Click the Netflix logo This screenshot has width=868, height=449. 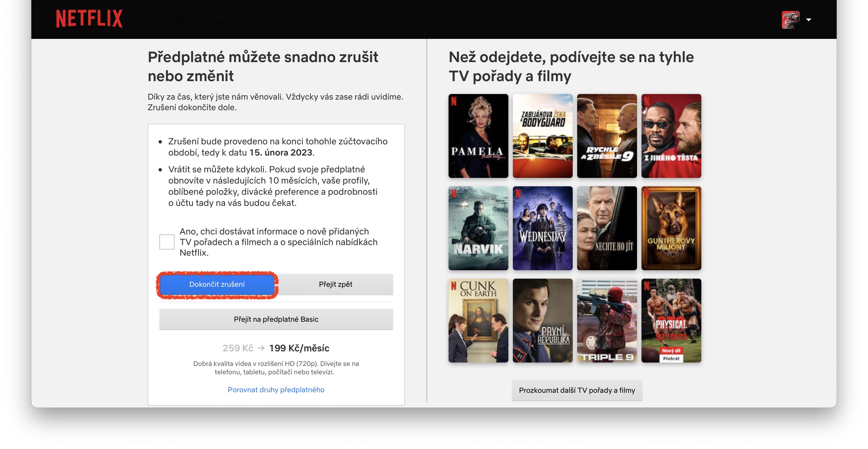pos(89,18)
